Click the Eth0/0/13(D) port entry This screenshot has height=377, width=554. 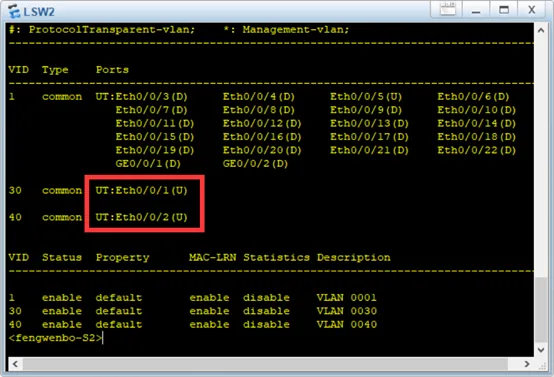click(x=369, y=123)
